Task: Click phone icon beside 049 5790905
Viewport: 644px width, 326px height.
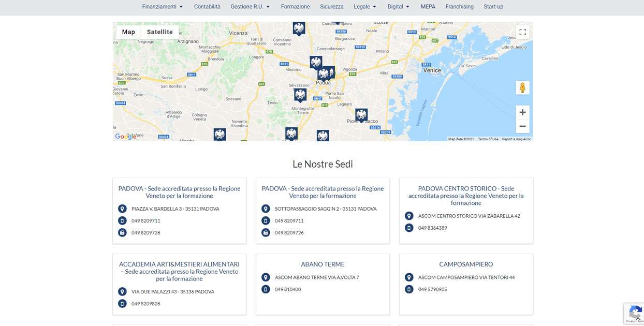Action: click(409, 289)
